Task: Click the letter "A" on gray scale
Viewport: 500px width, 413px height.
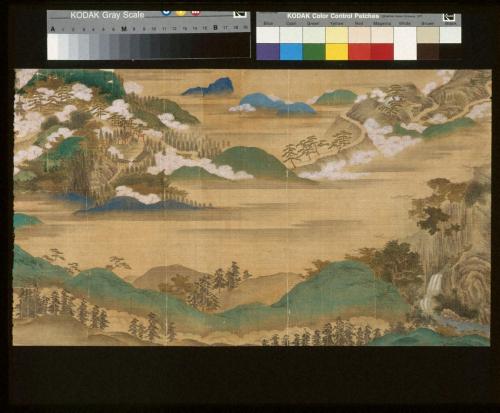Action: [52, 29]
